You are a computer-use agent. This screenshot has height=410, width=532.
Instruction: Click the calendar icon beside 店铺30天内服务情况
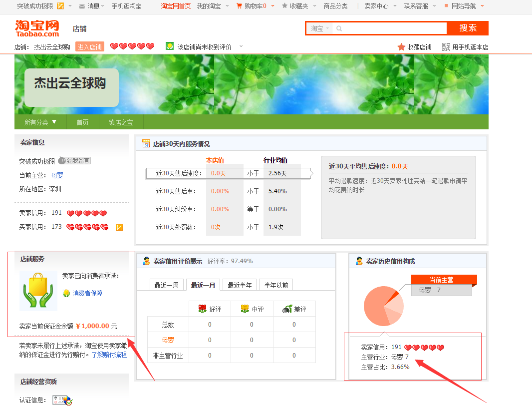pyautogui.click(x=146, y=143)
